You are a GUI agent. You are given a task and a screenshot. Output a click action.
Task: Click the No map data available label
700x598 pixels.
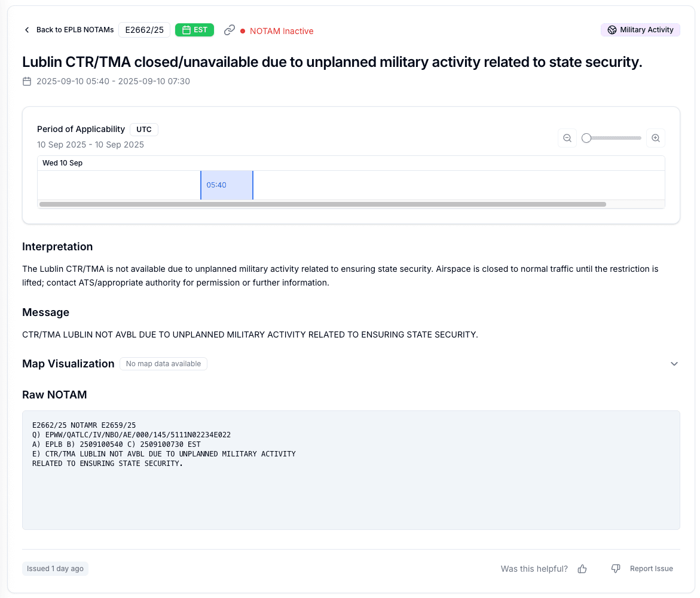pos(163,364)
